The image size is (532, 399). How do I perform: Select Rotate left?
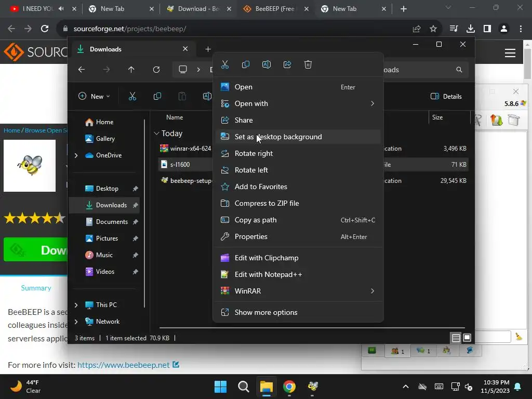(x=298, y=170)
